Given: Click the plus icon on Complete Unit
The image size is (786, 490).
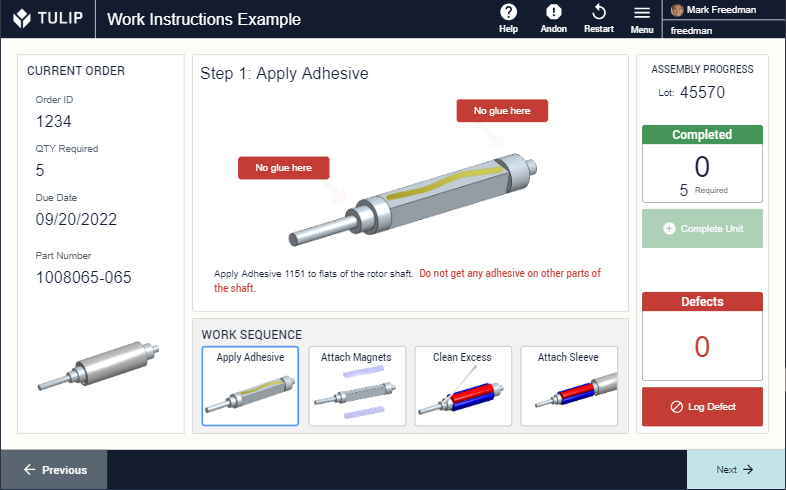Looking at the screenshot, I should tap(669, 228).
